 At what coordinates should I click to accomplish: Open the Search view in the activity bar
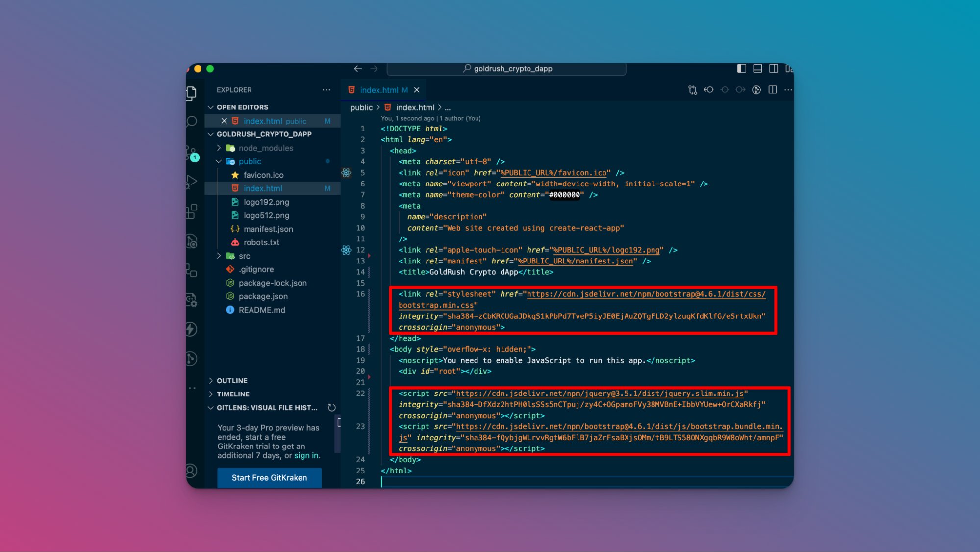[x=192, y=121]
